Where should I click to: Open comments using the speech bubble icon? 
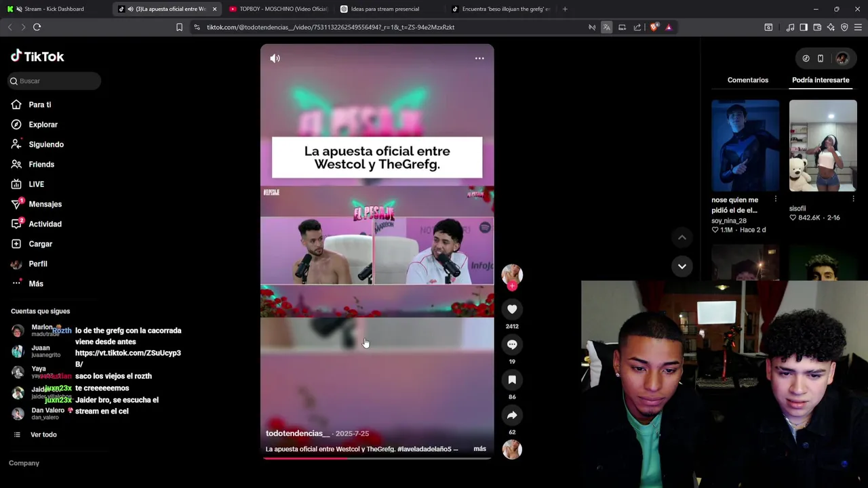pos(512,344)
